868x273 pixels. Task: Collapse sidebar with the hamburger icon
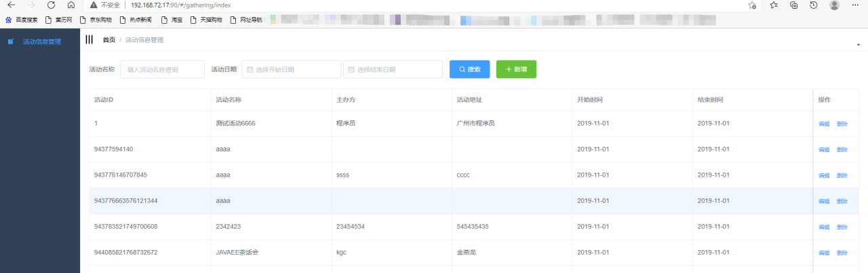pos(89,39)
